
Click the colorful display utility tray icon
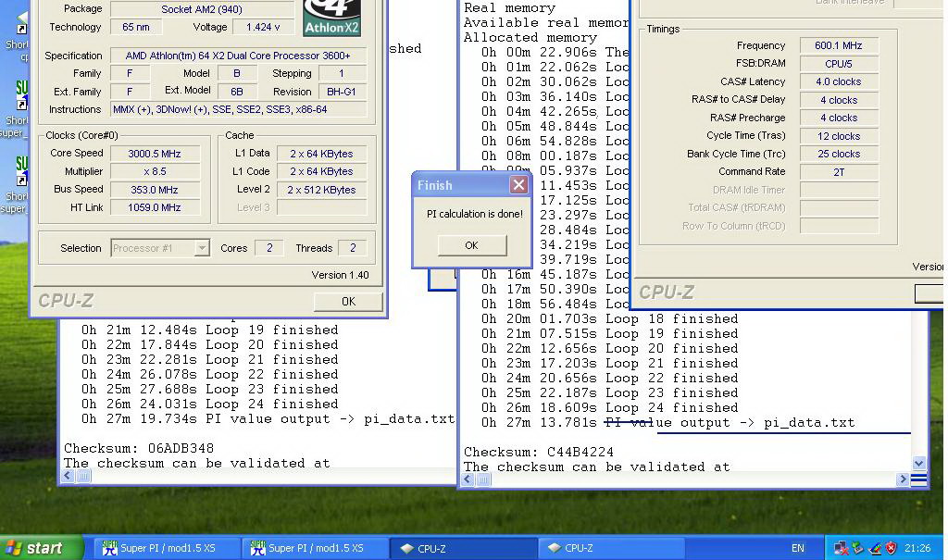point(874,548)
